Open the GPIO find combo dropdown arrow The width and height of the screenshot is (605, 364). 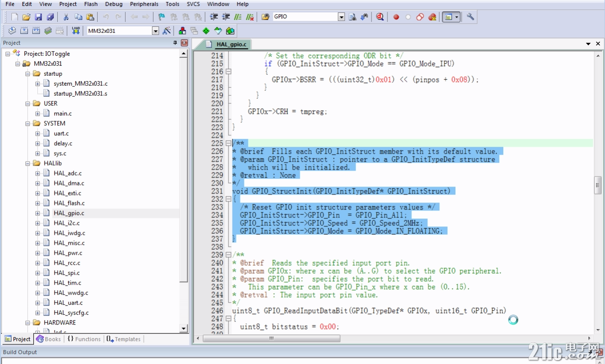[342, 17]
